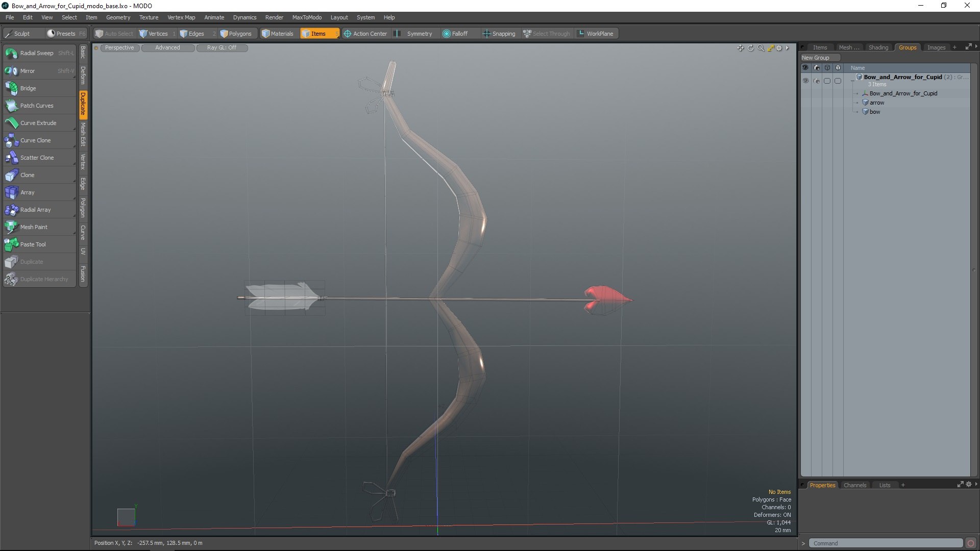The width and height of the screenshot is (980, 551).
Task: Open the Mesh Edit vertical tab
Action: click(x=83, y=135)
